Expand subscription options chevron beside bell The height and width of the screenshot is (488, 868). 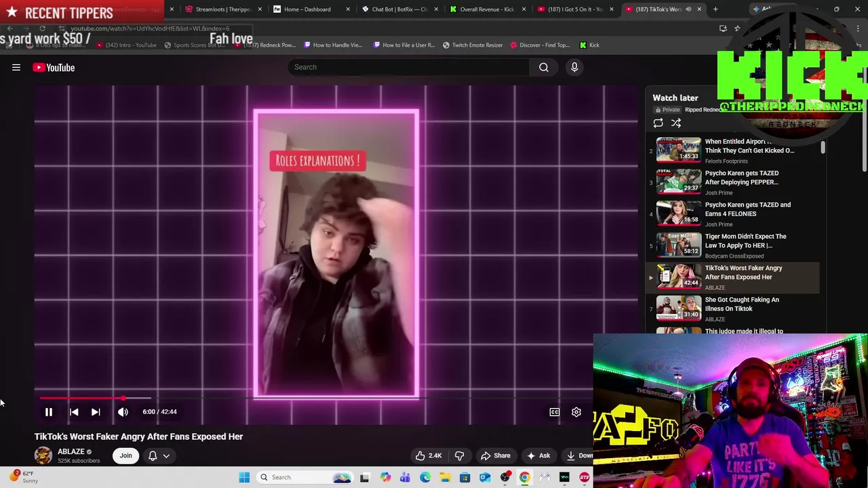coord(166,455)
